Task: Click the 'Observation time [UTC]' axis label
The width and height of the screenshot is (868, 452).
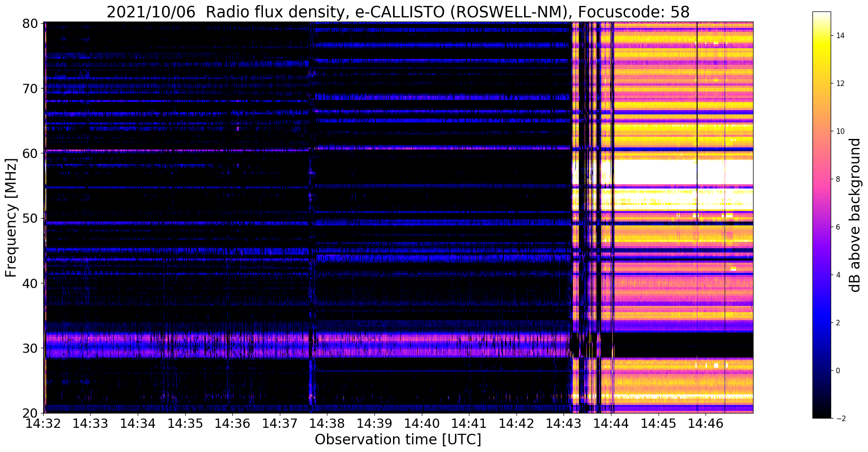Action: [398, 440]
